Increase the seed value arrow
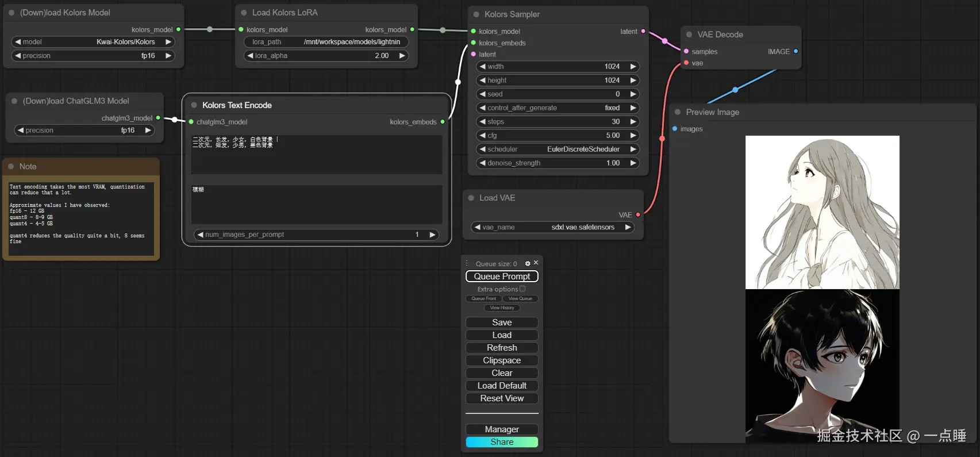This screenshot has width=980, height=457. 633,94
